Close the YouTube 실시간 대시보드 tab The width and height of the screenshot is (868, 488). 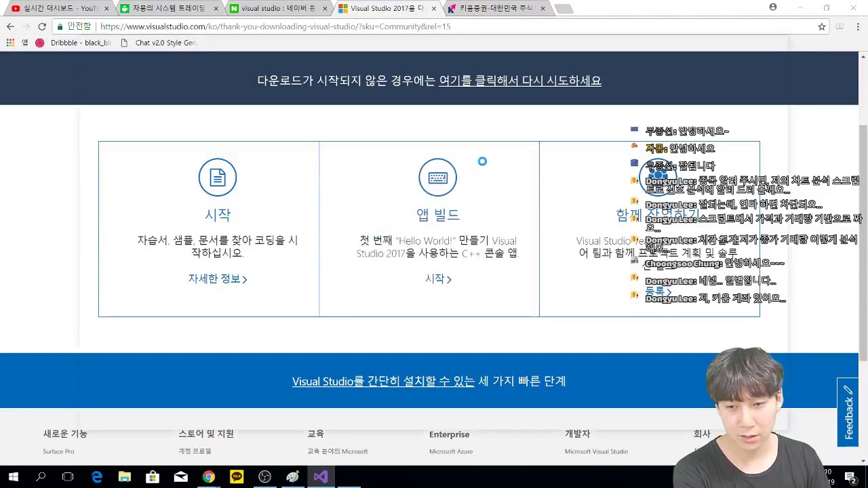coord(106,8)
